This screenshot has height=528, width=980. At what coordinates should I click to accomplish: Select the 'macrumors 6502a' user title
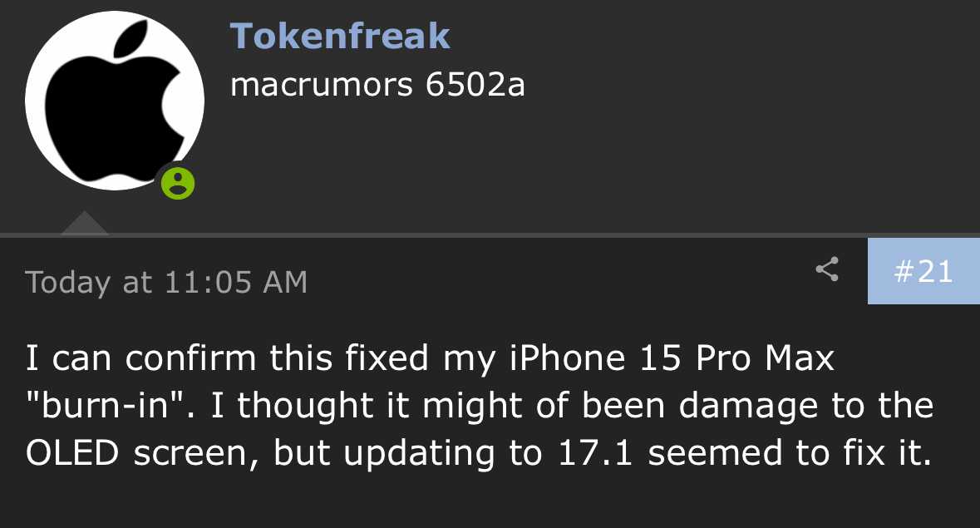coord(377,85)
